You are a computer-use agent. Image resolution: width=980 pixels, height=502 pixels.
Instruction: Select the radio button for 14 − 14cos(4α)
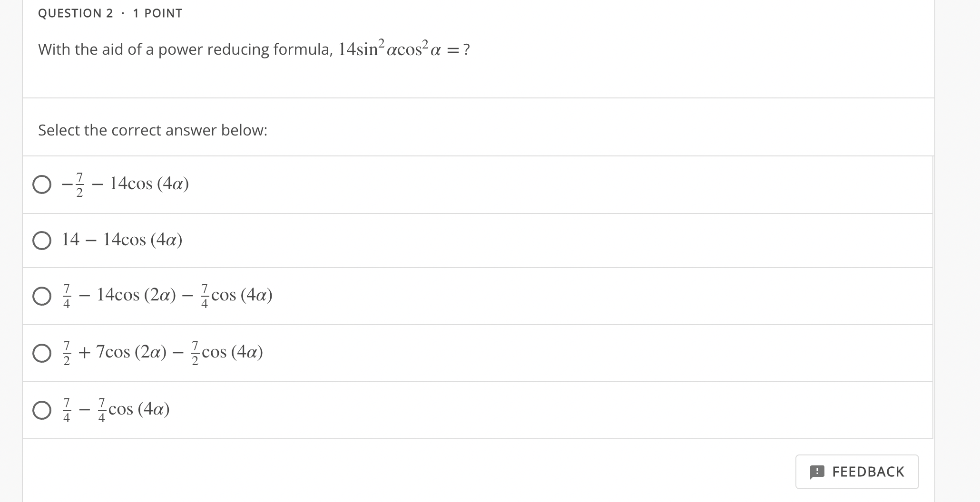[42, 241]
